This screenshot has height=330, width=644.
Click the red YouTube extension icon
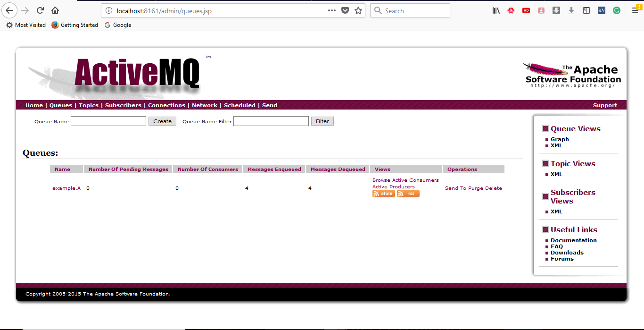(x=511, y=10)
